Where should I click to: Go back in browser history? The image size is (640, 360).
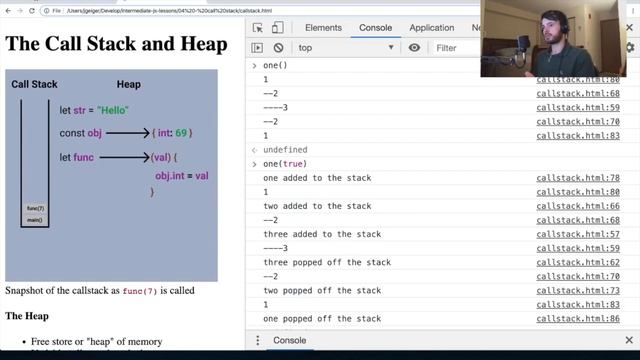(8, 11)
